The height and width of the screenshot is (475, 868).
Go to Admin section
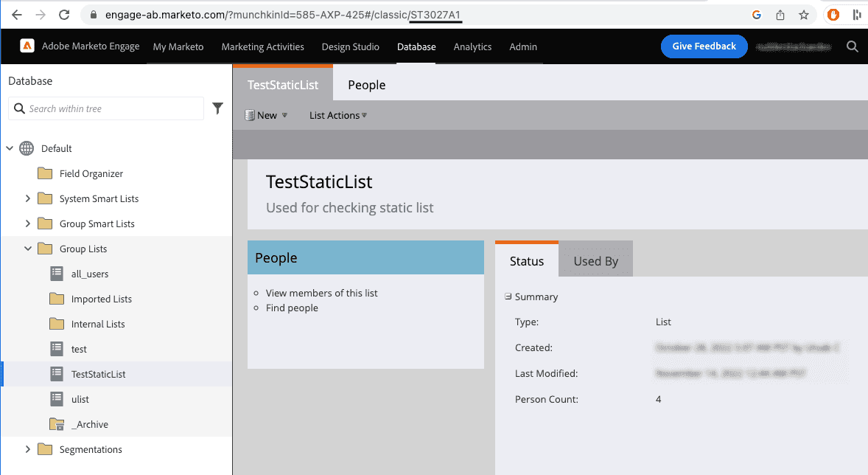[x=523, y=46]
